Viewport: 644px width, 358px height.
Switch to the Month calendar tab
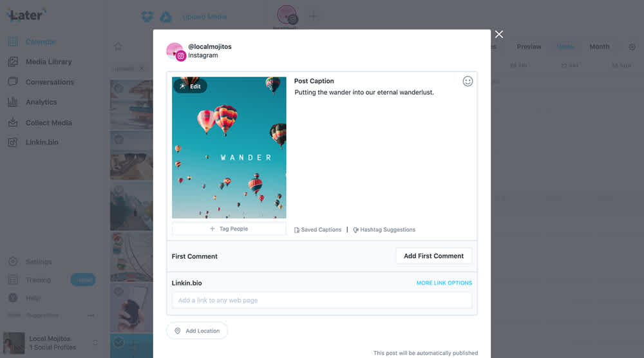[599, 47]
